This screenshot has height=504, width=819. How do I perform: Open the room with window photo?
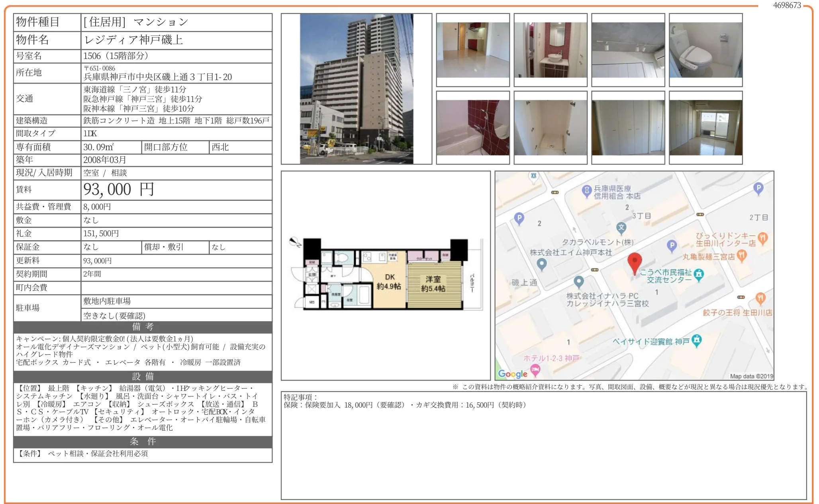point(705,127)
